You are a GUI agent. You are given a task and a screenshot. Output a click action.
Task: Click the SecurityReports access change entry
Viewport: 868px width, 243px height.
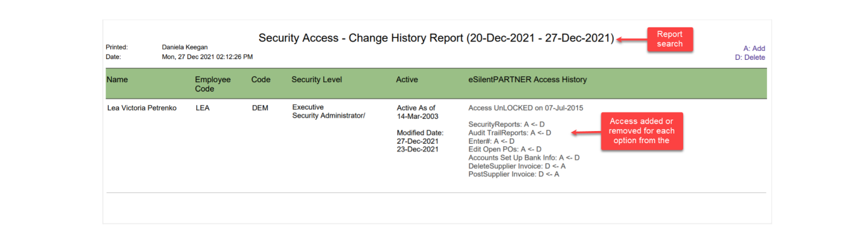point(507,124)
